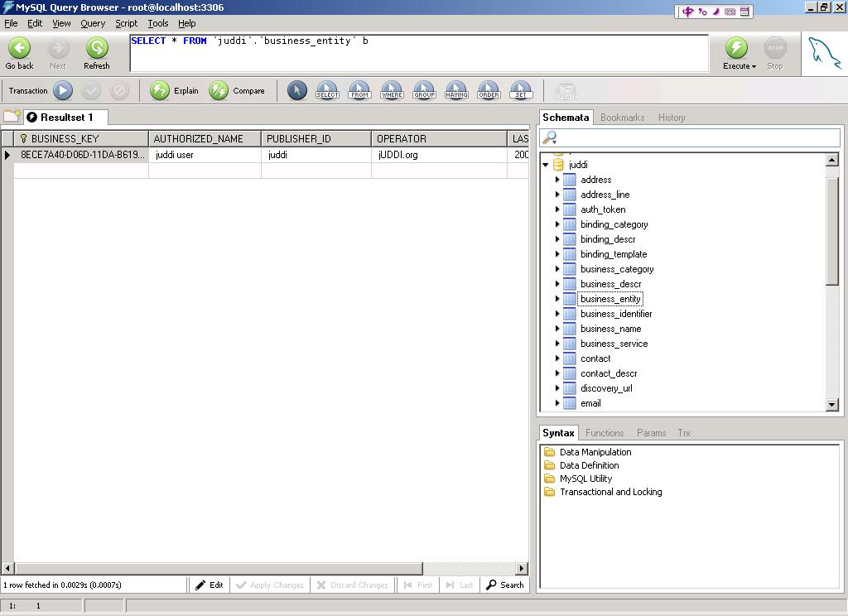Viewport: 848px width, 616px height.
Task: Expand the binding_category table node
Action: pyautogui.click(x=557, y=224)
